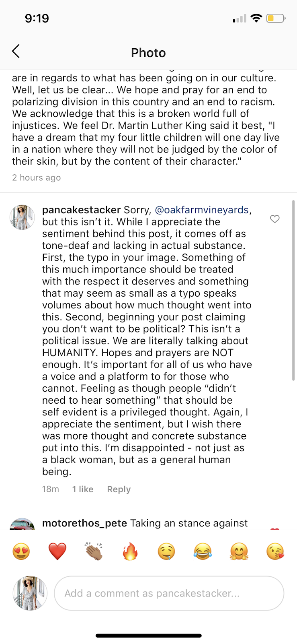Tap your avatar next to the comment box

[x=30, y=593]
